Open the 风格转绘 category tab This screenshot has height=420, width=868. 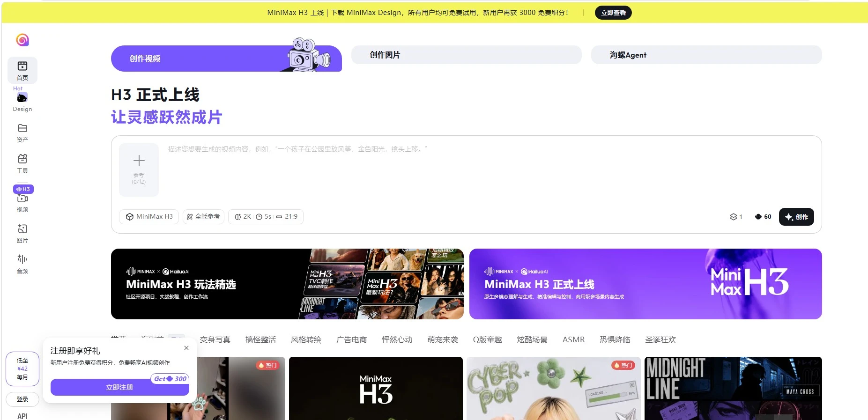tap(306, 340)
